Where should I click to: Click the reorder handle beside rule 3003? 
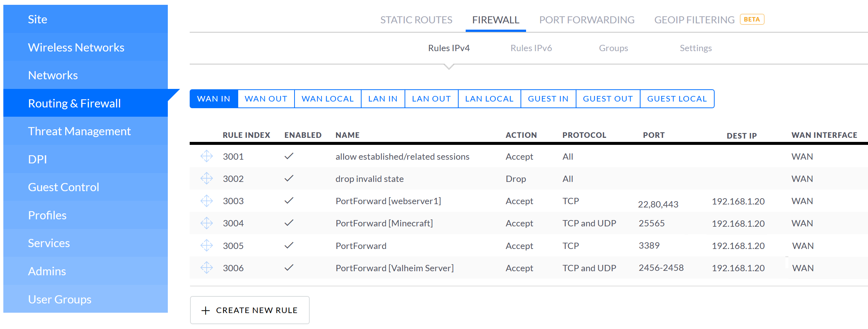pos(207,201)
